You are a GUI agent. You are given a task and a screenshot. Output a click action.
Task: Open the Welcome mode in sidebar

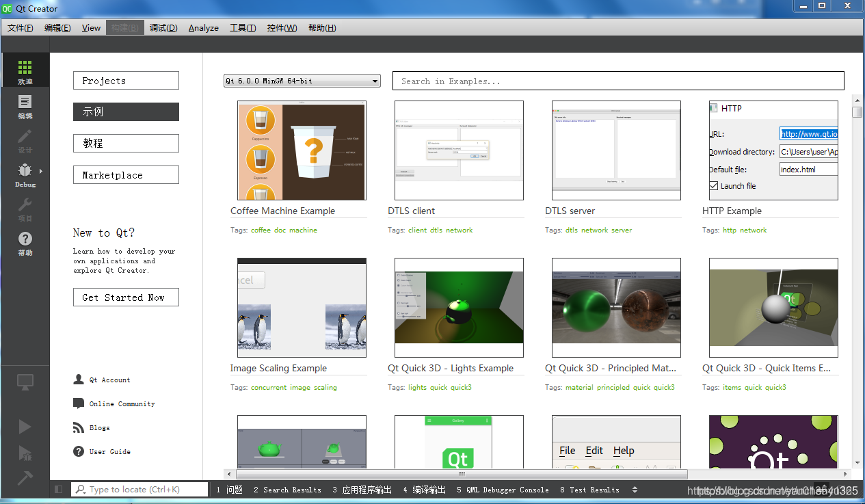[25, 70]
